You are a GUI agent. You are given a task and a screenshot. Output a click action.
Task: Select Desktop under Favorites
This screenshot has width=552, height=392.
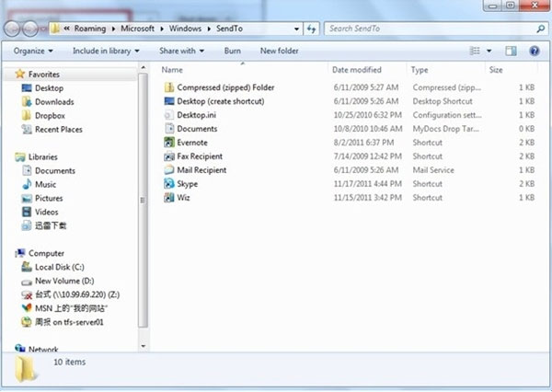tap(49, 88)
